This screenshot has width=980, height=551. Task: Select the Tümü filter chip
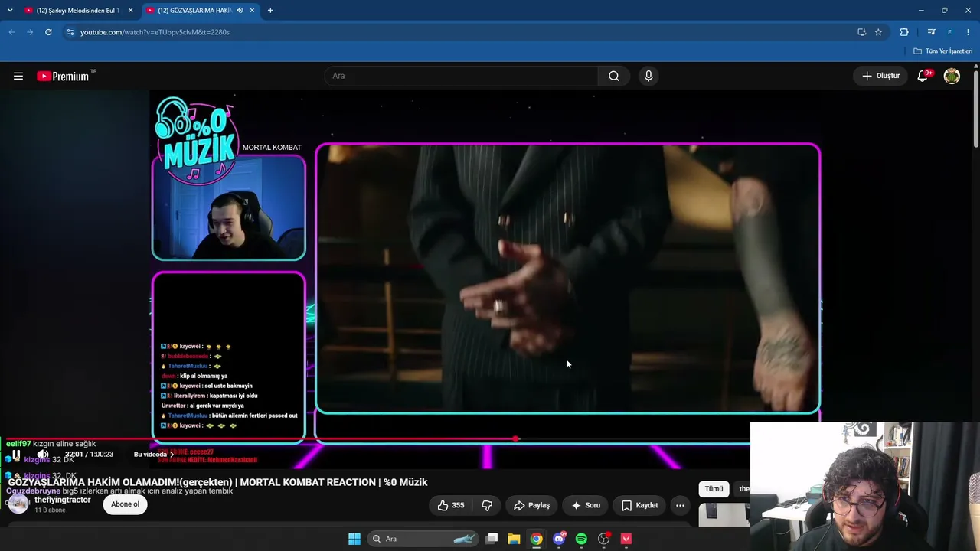714,489
